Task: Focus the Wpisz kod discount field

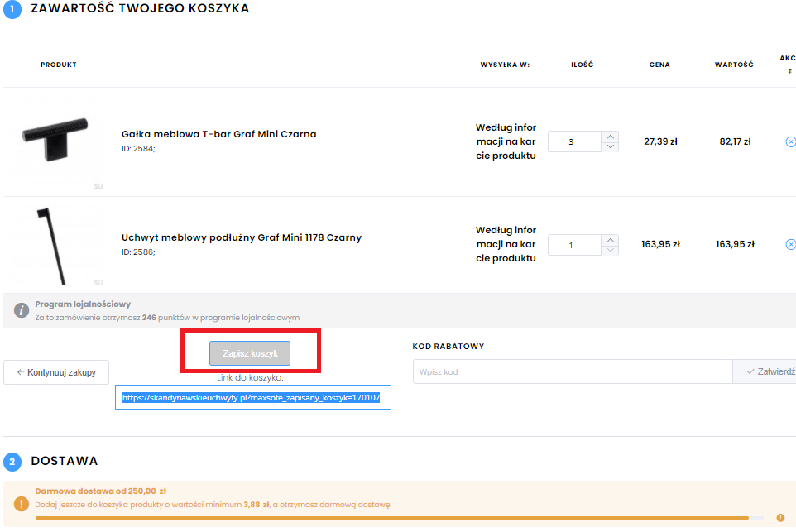Action: pos(573,372)
